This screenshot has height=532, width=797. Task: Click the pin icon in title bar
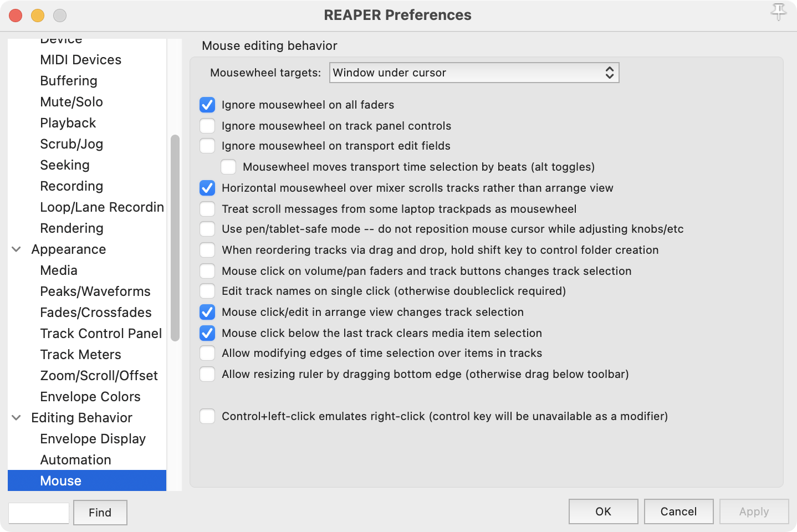coord(778,12)
